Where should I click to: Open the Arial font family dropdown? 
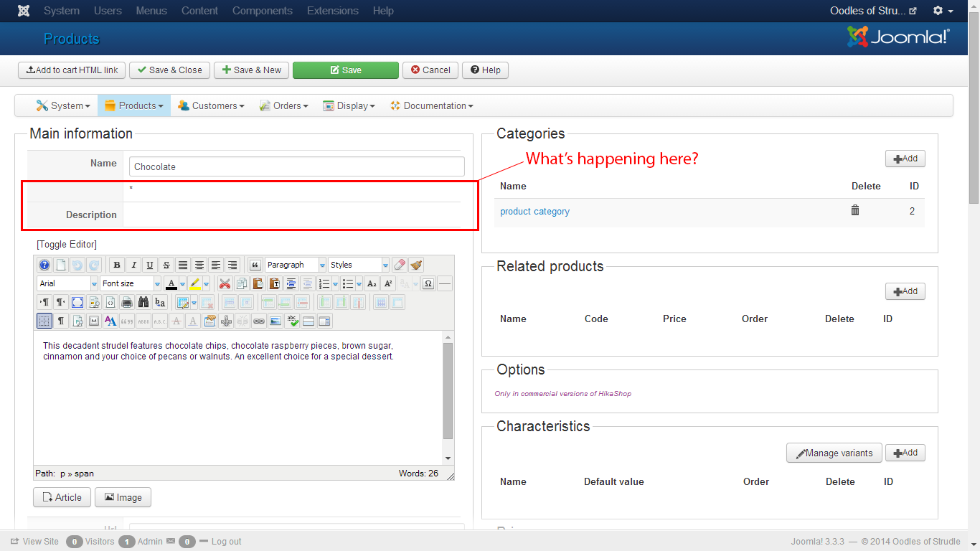[67, 283]
